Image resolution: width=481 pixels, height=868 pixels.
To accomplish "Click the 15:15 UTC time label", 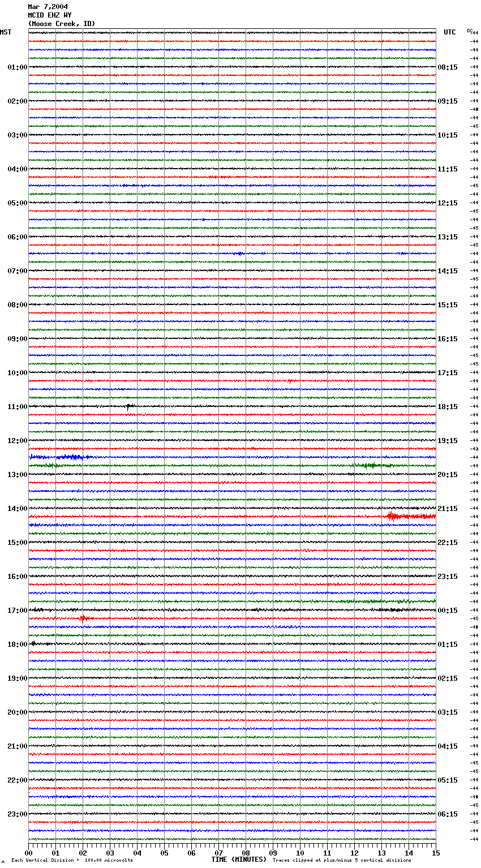I will coord(448,305).
